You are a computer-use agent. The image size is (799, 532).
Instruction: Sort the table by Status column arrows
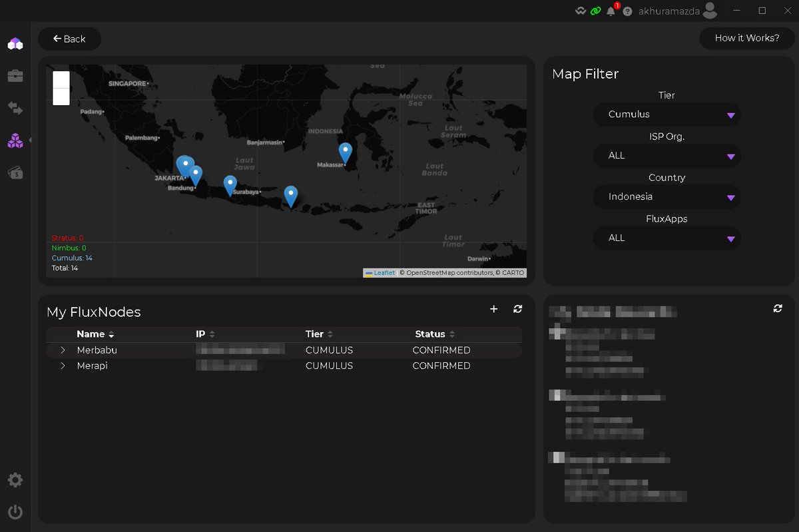coord(452,334)
